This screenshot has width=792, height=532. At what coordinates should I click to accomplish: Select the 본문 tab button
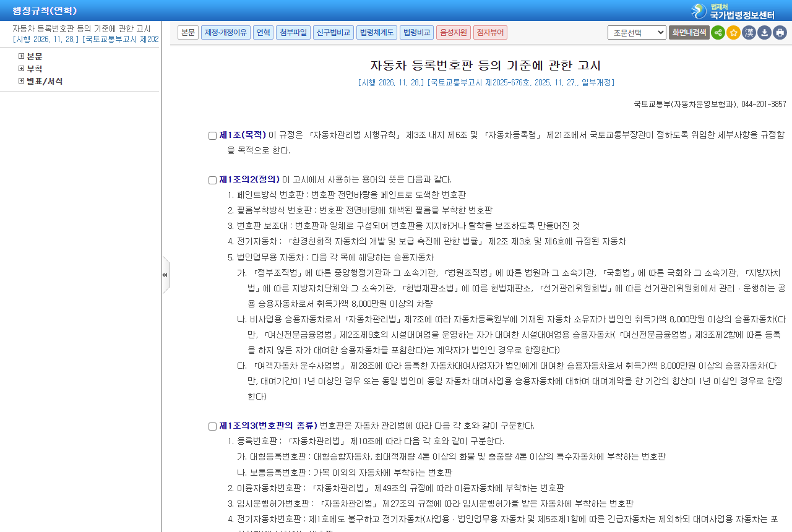(x=188, y=33)
